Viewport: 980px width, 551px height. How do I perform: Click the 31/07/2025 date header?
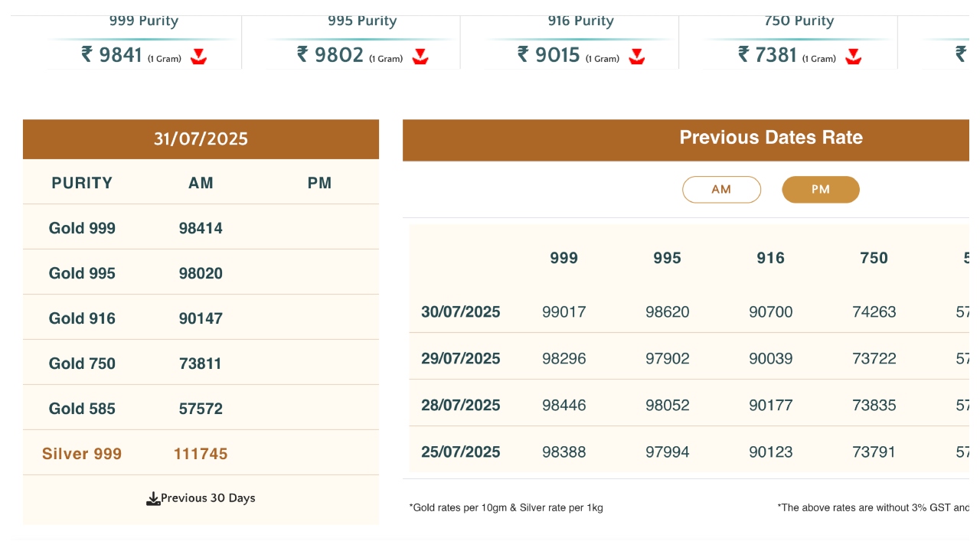coord(201,139)
